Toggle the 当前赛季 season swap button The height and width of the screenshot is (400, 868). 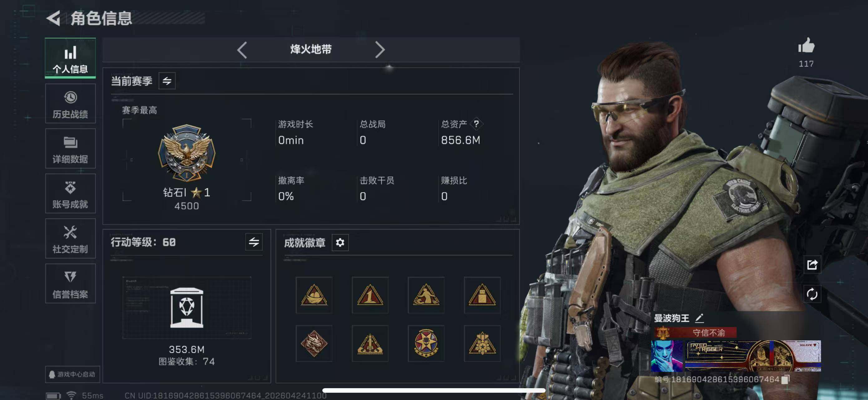167,81
